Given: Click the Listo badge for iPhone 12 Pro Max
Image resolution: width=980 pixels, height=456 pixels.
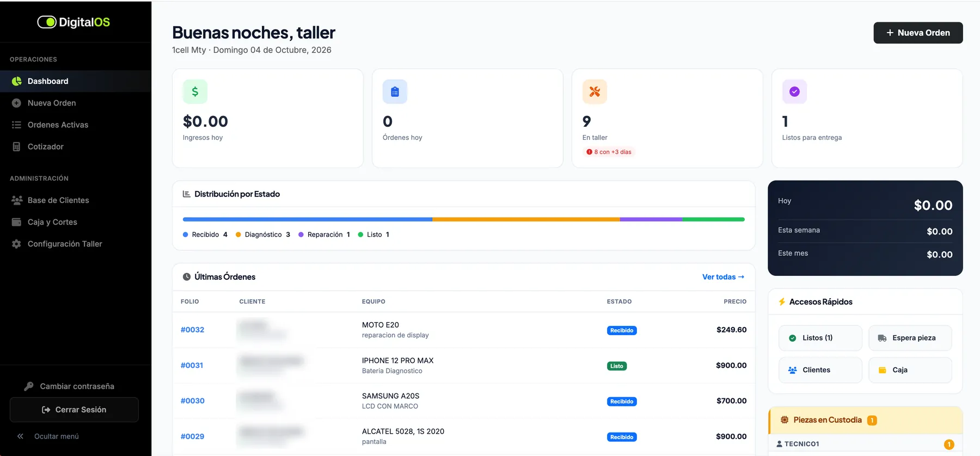Looking at the screenshot, I should 617,366.
